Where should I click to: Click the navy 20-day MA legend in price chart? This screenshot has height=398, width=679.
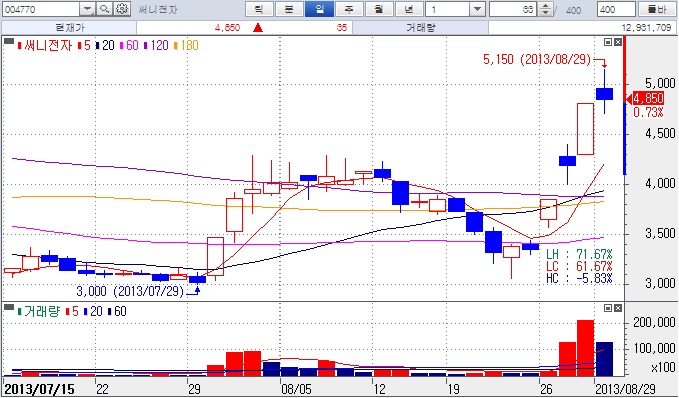[x=105, y=45]
